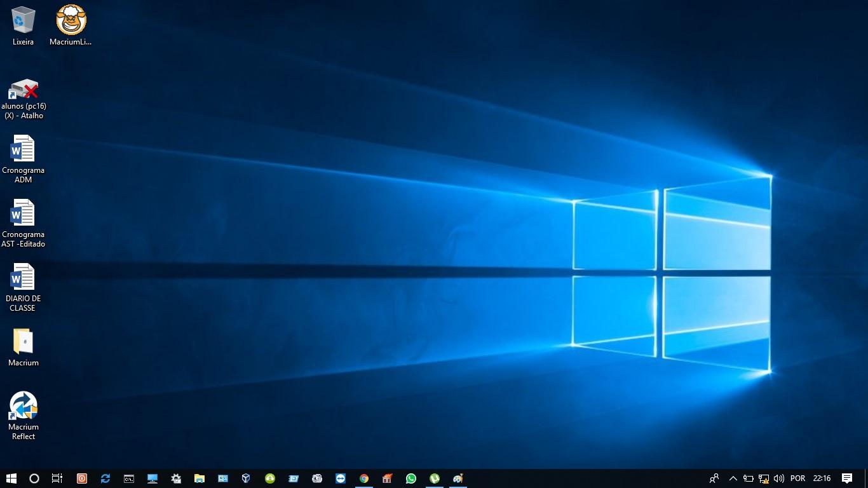
Task: Open File Explorer from the taskbar
Action: [x=200, y=478]
